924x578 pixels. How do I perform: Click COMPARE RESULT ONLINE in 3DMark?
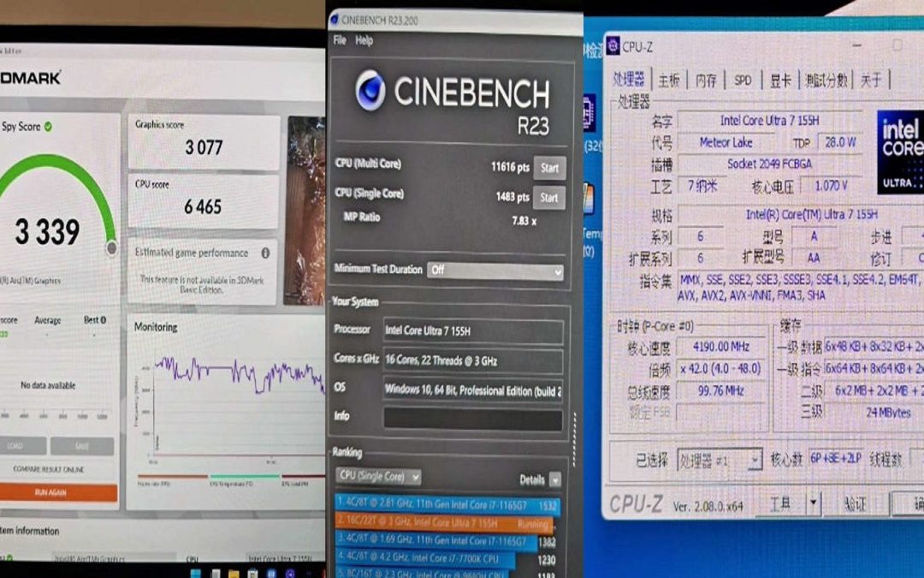pyautogui.click(x=48, y=469)
